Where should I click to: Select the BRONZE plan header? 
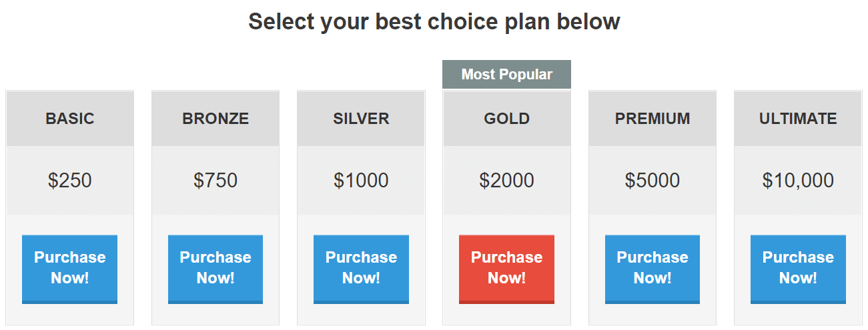tap(215, 119)
